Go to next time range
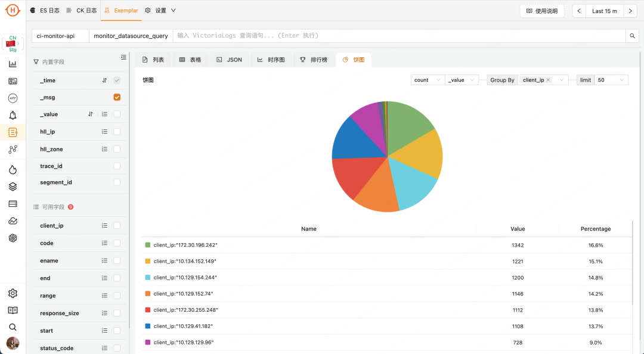 tap(630, 11)
